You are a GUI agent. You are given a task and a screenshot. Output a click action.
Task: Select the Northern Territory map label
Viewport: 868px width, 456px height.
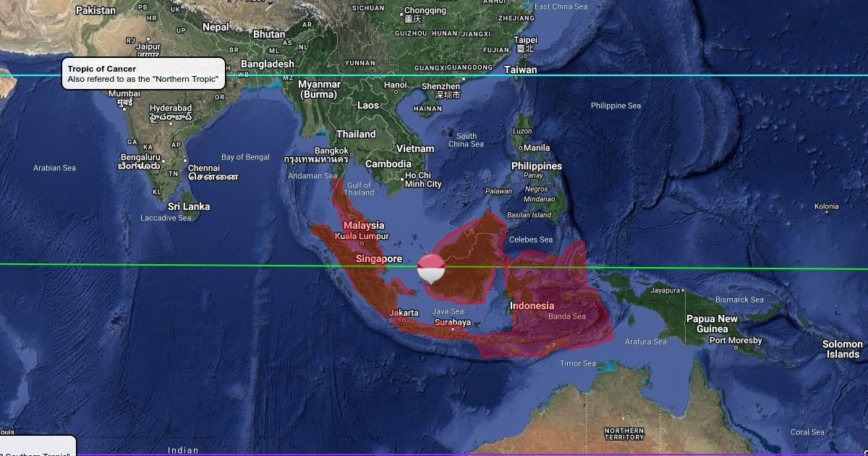[x=624, y=434]
